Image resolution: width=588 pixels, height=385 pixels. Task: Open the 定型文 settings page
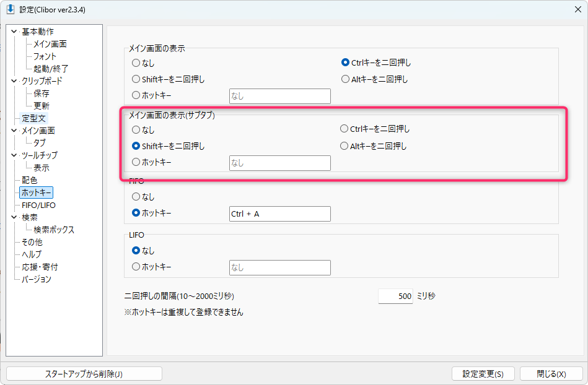(x=33, y=118)
